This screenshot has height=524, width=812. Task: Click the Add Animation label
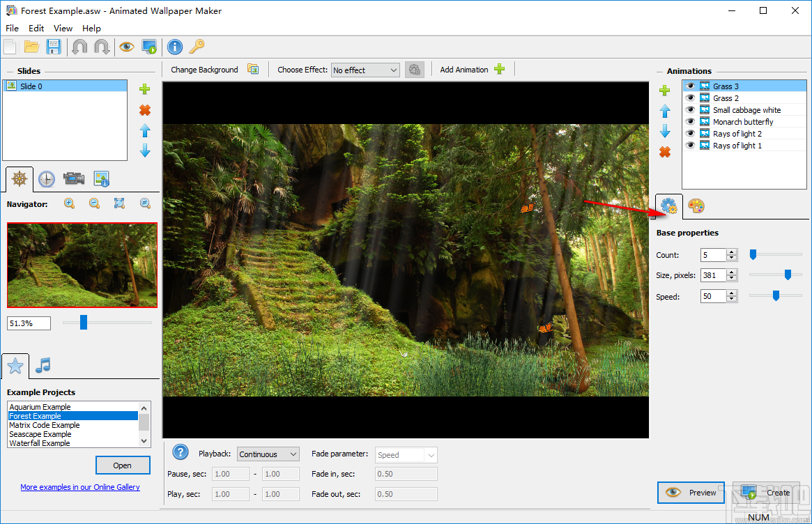464,70
